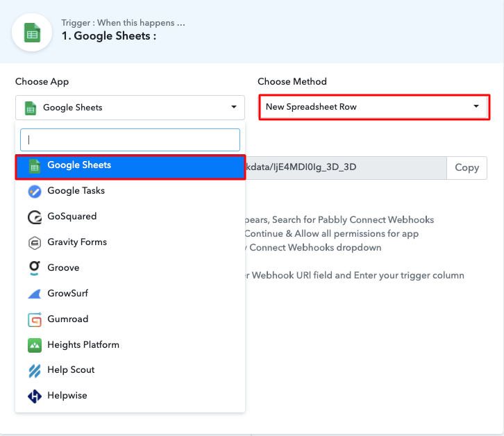Click the Google Sheets icon in Choose App box
The image size is (504, 436).
click(31, 108)
